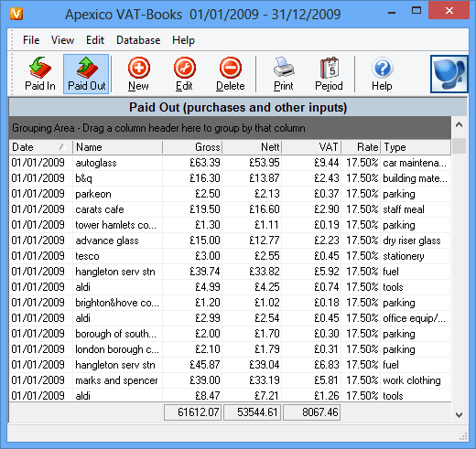Click the stationery type cell
476x449 pixels.
click(x=416, y=256)
